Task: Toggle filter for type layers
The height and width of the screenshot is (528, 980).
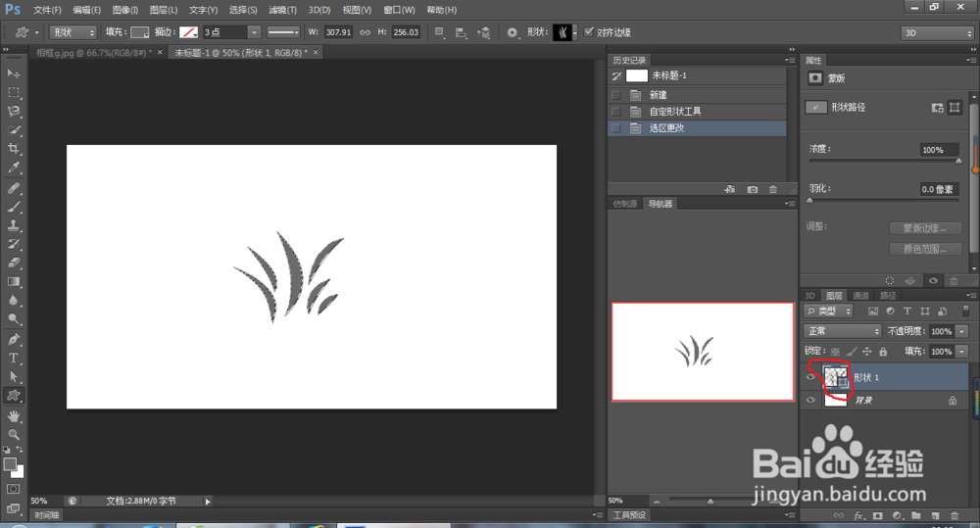Action: [x=907, y=311]
